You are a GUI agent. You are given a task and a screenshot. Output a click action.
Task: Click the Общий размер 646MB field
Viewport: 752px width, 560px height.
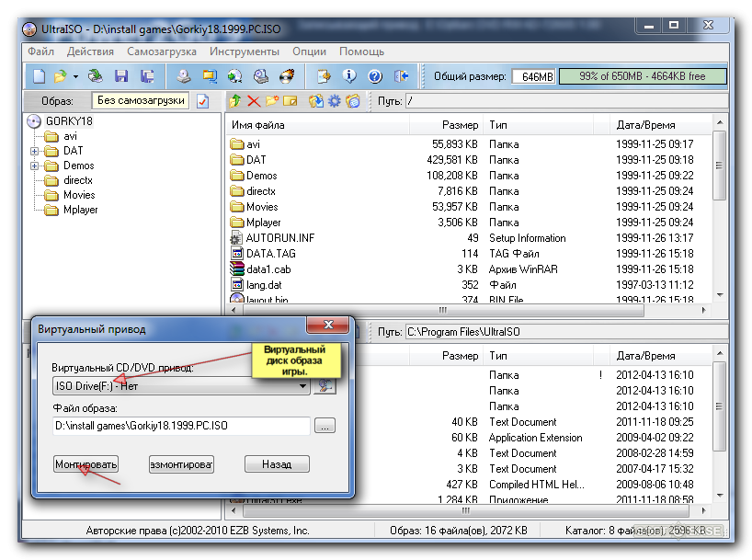point(533,76)
